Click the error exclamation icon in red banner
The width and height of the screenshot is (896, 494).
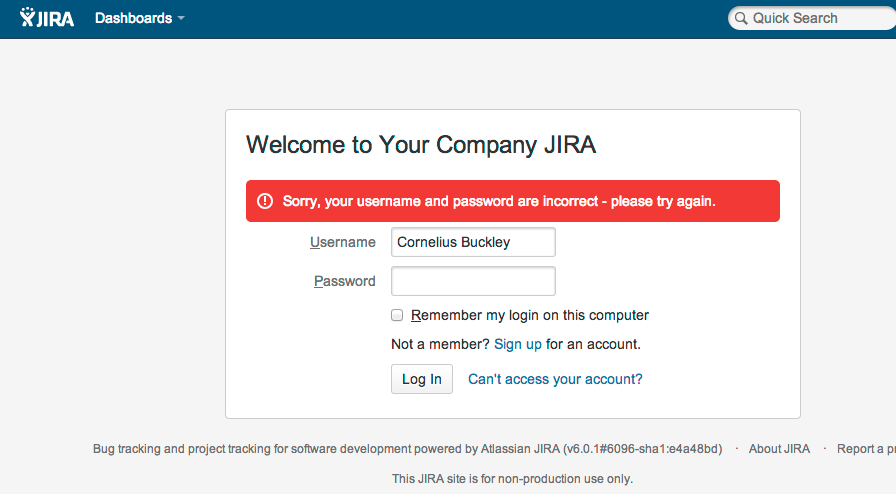point(265,201)
